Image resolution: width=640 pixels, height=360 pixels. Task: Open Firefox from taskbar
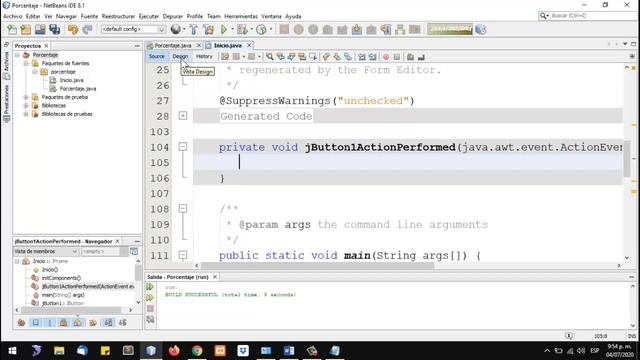(x=174, y=351)
